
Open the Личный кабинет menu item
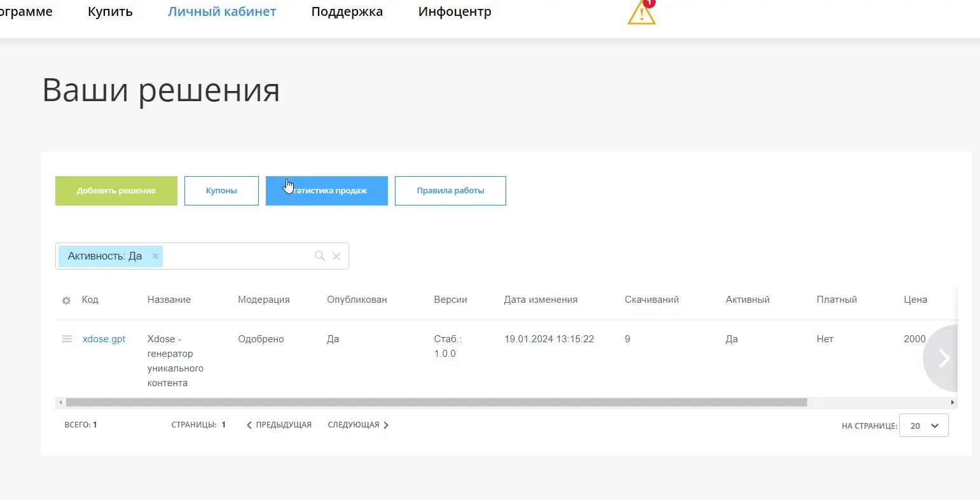[x=222, y=11]
